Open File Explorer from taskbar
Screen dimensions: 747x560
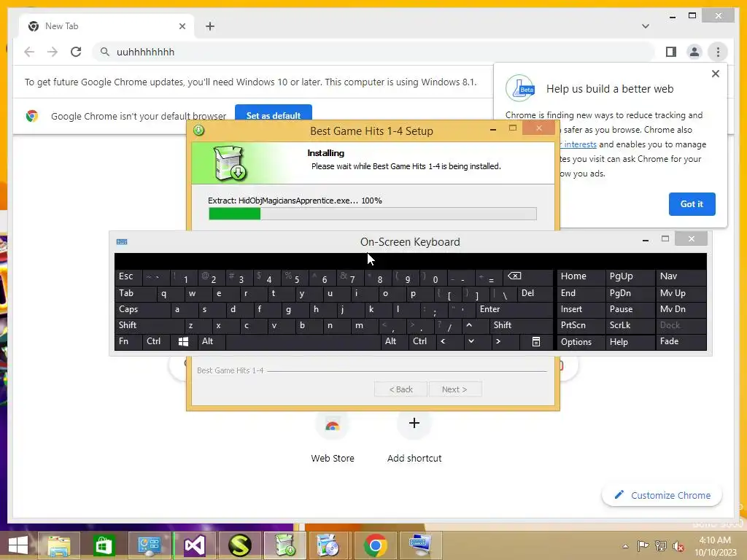tap(58, 545)
